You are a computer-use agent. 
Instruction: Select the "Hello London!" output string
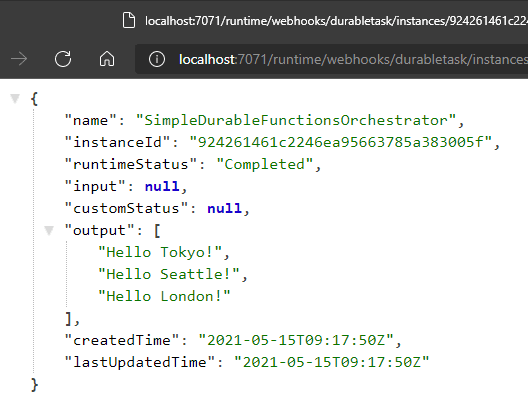click(164, 296)
